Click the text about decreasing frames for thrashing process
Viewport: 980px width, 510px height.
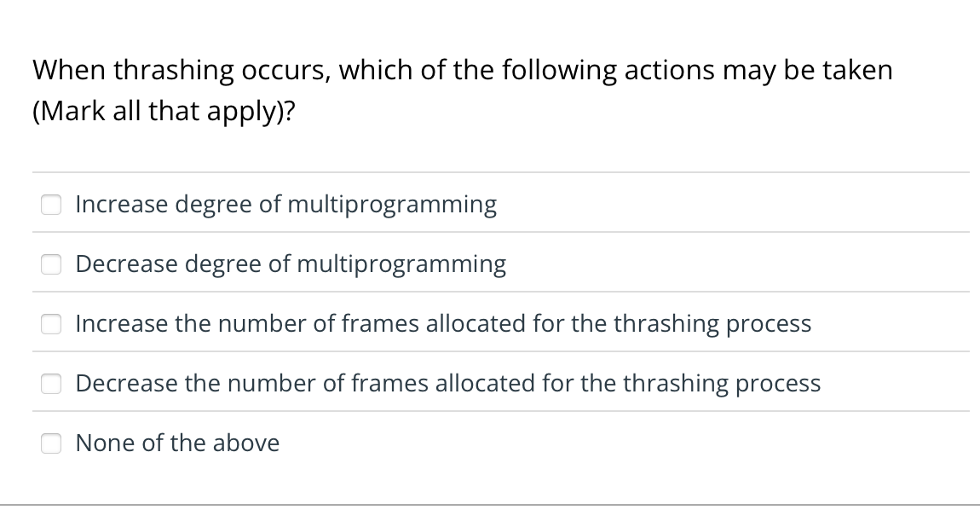click(x=447, y=384)
